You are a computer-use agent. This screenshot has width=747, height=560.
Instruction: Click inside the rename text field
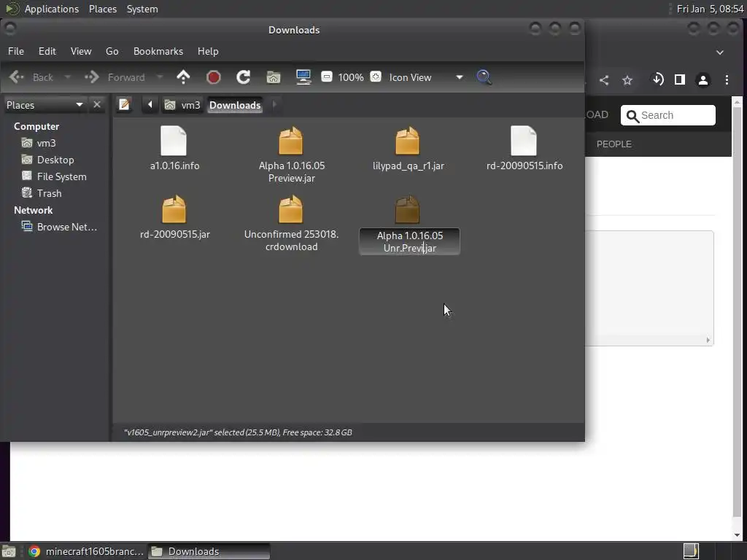(410, 242)
